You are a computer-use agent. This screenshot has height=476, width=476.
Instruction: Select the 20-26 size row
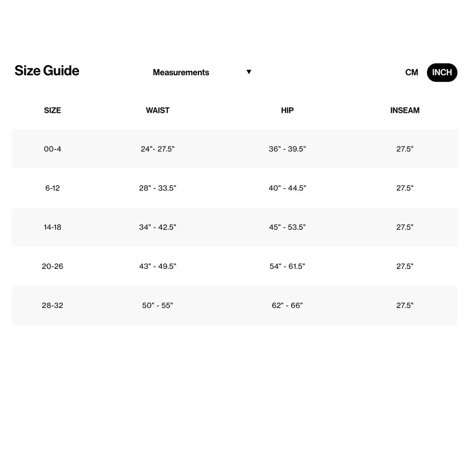pyautogui.click(x=235, y=266)
